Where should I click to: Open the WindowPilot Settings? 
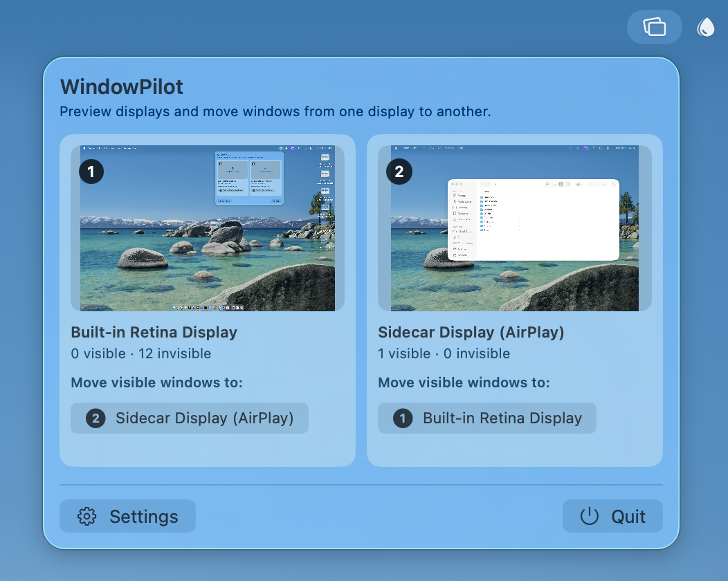(127, 516)
